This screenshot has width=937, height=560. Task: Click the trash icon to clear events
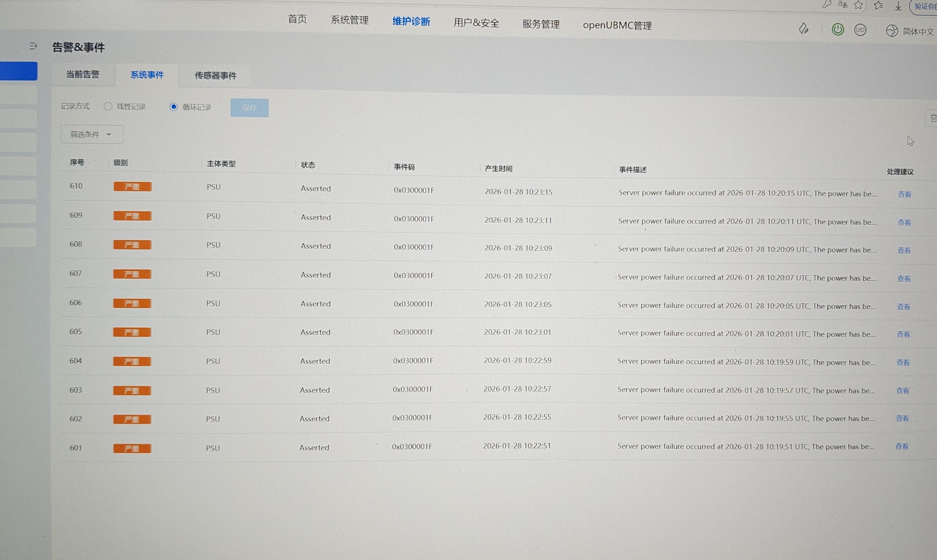(933, 119)
